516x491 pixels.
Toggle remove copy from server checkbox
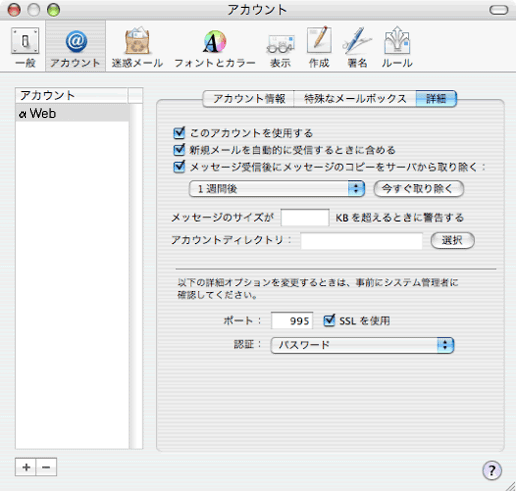[x=179, y=166]
